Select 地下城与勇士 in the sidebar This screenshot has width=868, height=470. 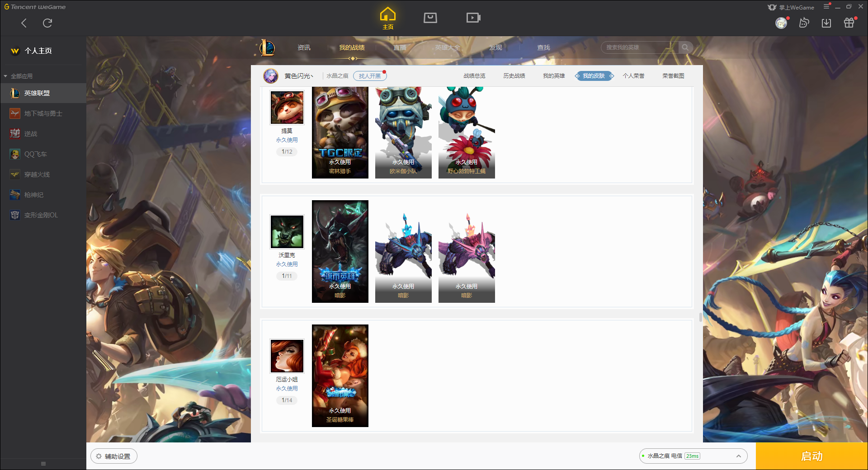(x=43, y=113)
